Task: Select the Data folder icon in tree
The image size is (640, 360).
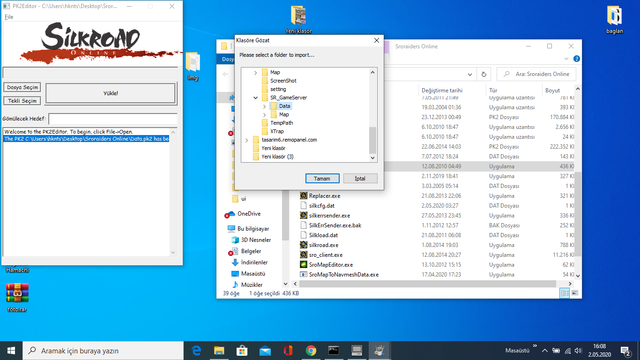Action: [274, 106]
